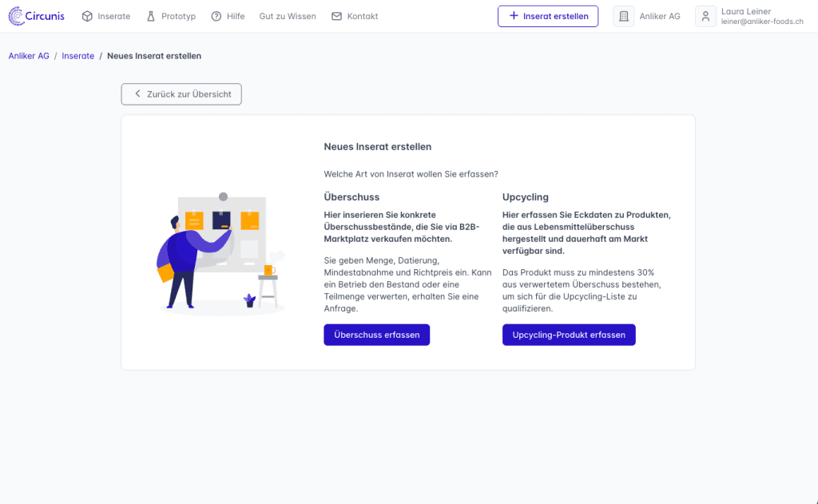Select the Anliker AG company label
This screenshot has height=504, width=818.
(x=660, y=16)
